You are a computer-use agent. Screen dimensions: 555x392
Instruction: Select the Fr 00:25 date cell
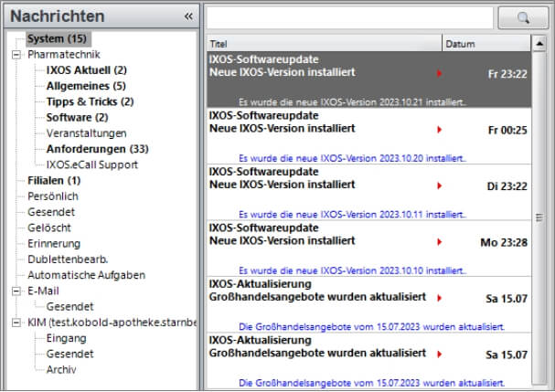[507, 130]
